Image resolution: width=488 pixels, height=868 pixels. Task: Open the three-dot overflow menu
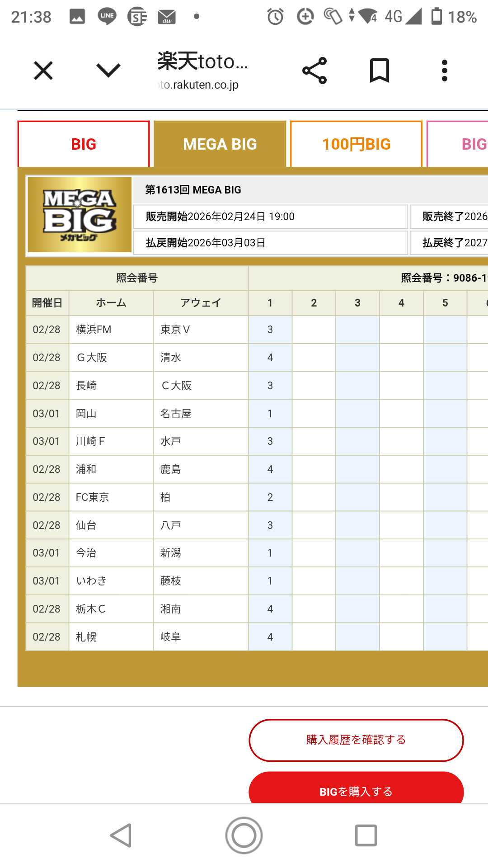(445, 71)
